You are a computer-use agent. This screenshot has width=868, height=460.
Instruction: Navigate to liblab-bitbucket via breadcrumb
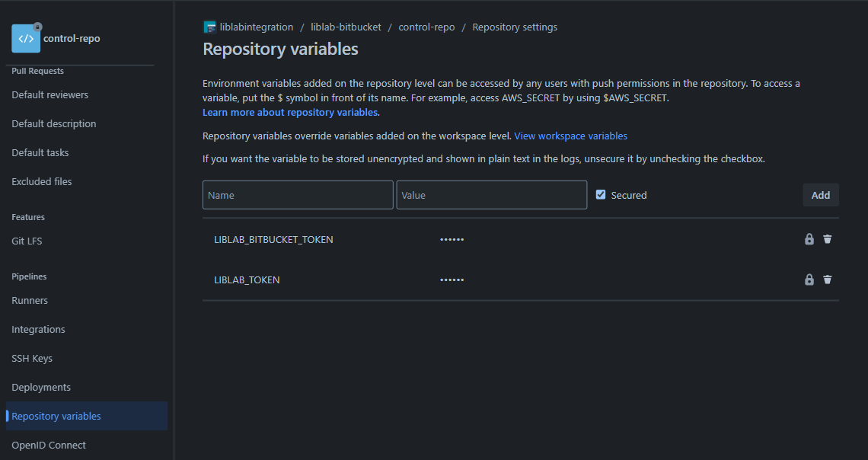(345, 26)
